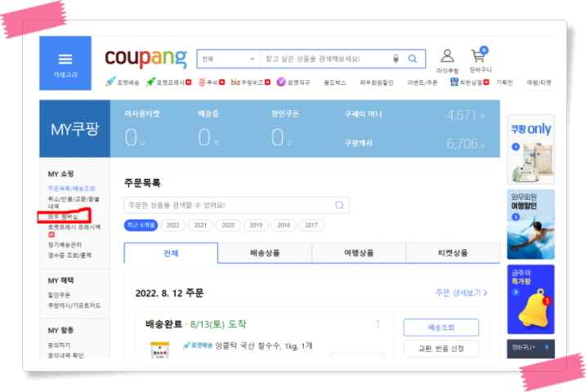The height and width of the screenshot is (392, 586).
Task: Switch to the 여행상품 tab
Action: pyautogui.click(x=359, y=253)
